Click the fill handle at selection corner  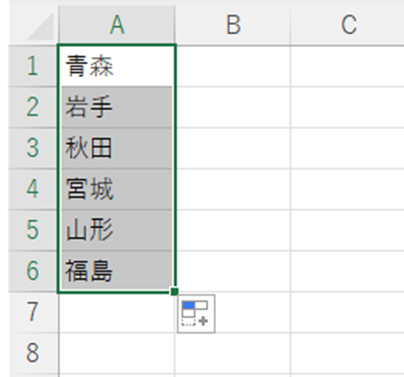tap(174, 292)
